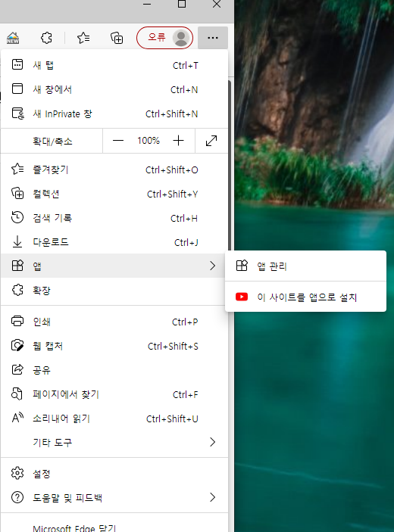Click the NEW home page icon

click(x=13, y=38)
